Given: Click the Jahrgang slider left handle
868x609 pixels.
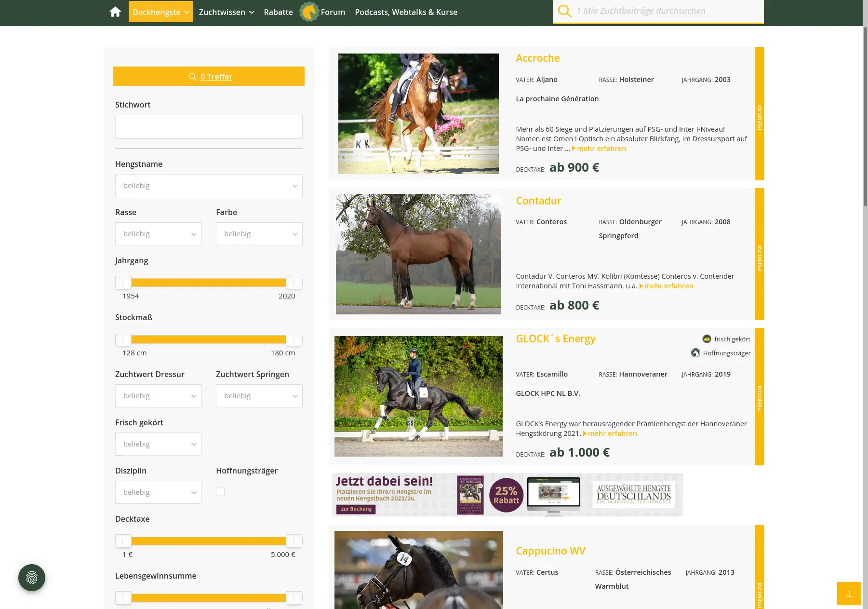Looking at the screenshot, I should [123, 283].
